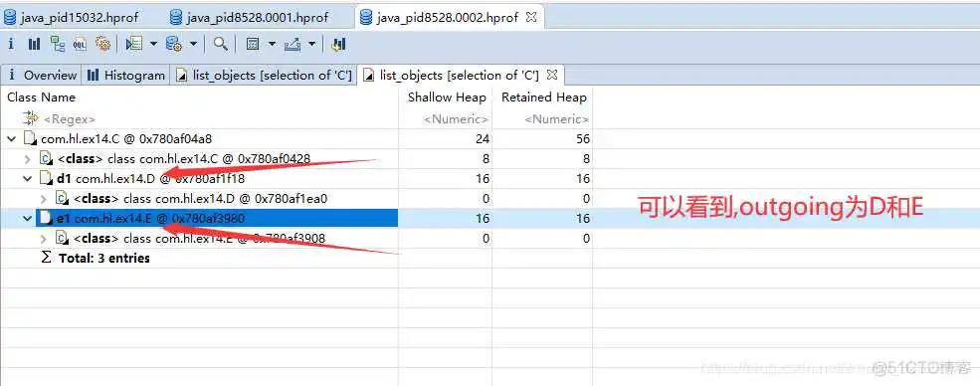Image resolution: width=980 pixels, height=386 pixels.
Task: Close the active list_objects tab
Action: (x=552, y=75)
